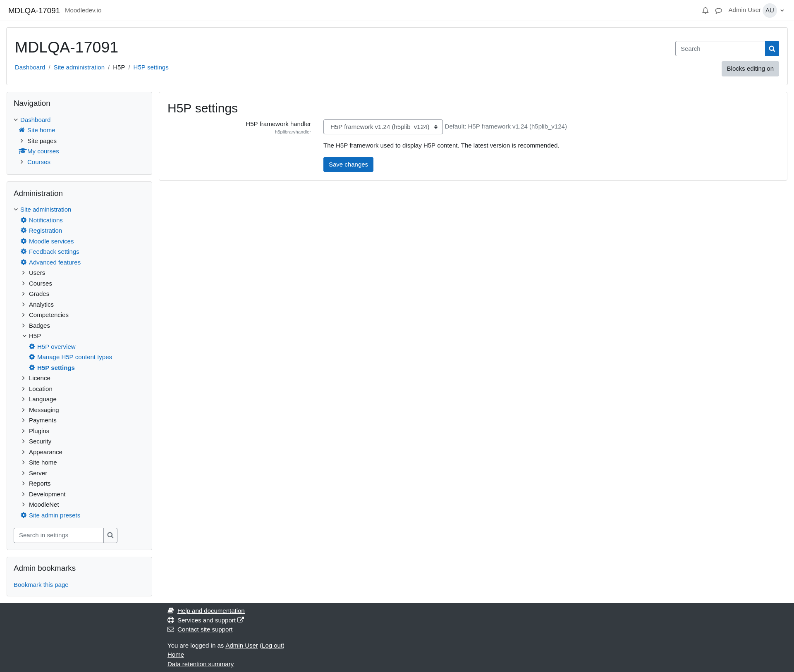The height and width of the screenshot is (672, 794).
Task: Expand Site pages in Navigation
Action: click(x=22, y=141)
